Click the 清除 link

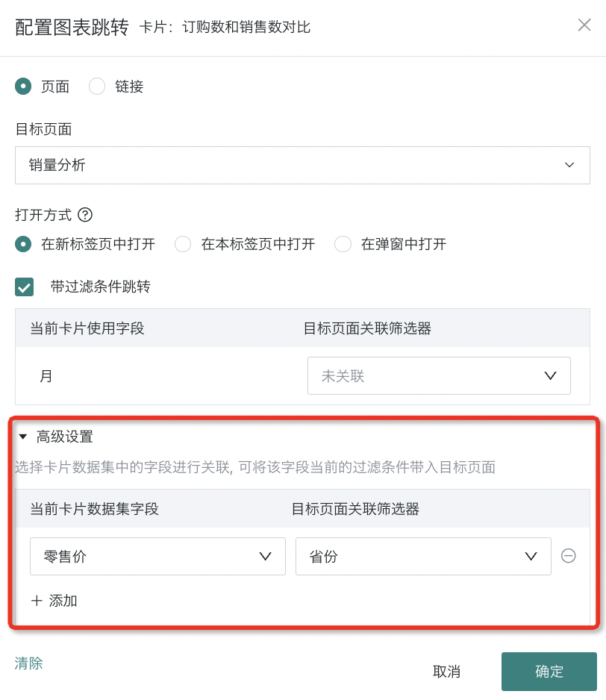pos(28,663)
